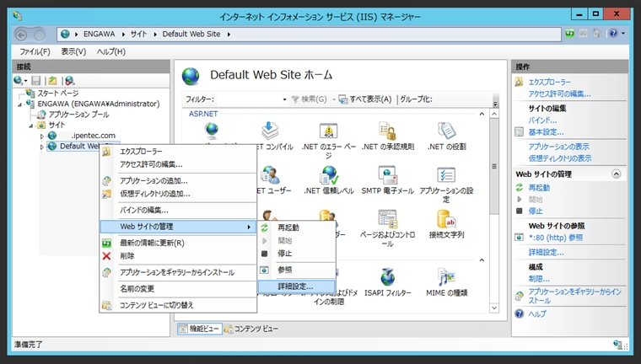Click the 停止 square icon in actions pane

click(x=520, y=211)
